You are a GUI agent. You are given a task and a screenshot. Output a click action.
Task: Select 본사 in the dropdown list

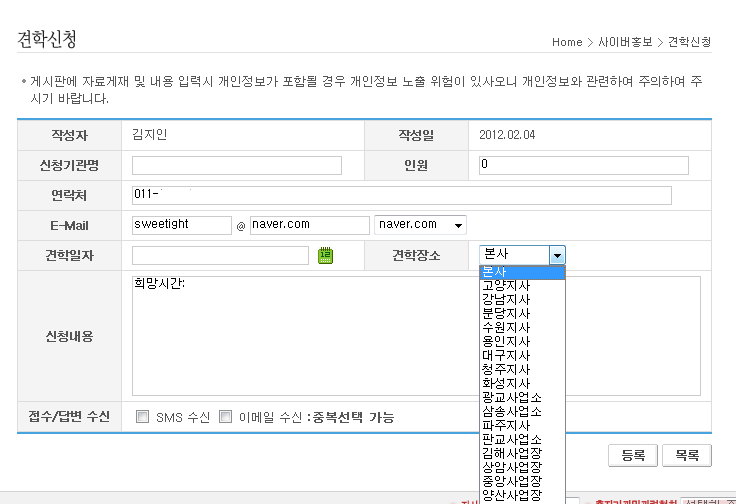coord(522,272)
